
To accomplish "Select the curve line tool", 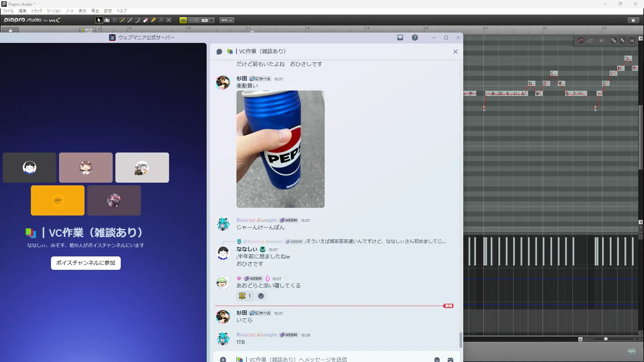I will pos(138,20).
